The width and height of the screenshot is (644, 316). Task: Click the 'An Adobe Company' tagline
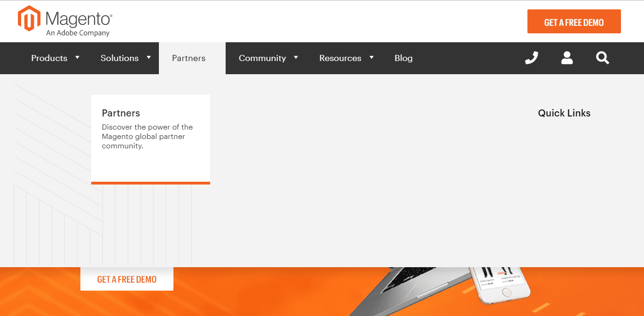click(x=78, y=33)
